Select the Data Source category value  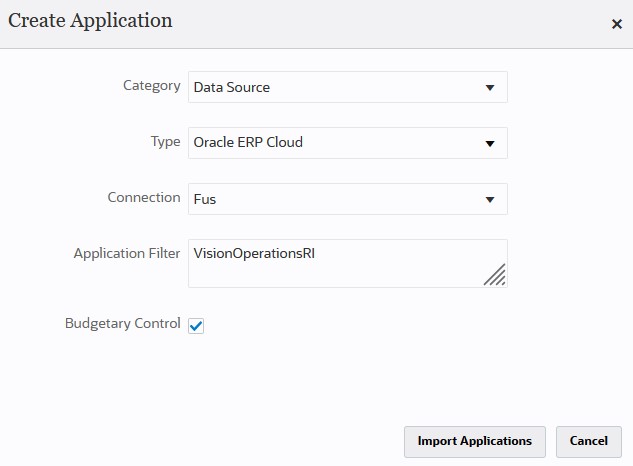[x=232, y=87]
